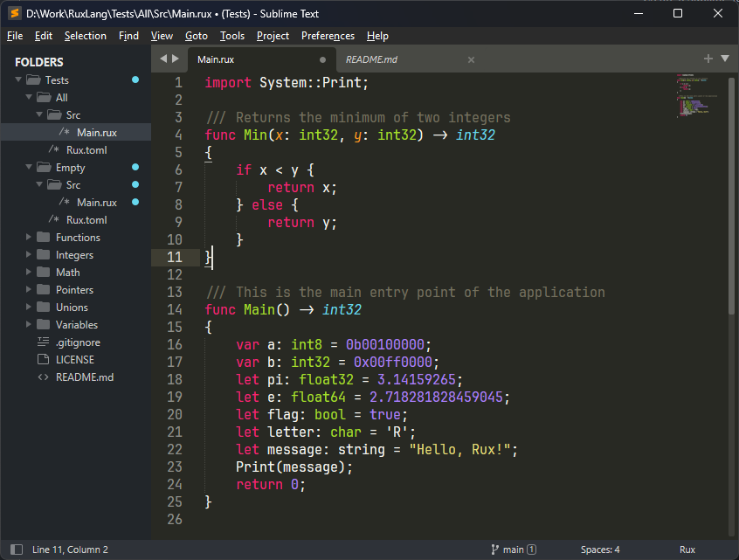Viewport: 739px width, 560px height.
Task: Toggle the side bar icon in status bar
Action: click(17, 550)
